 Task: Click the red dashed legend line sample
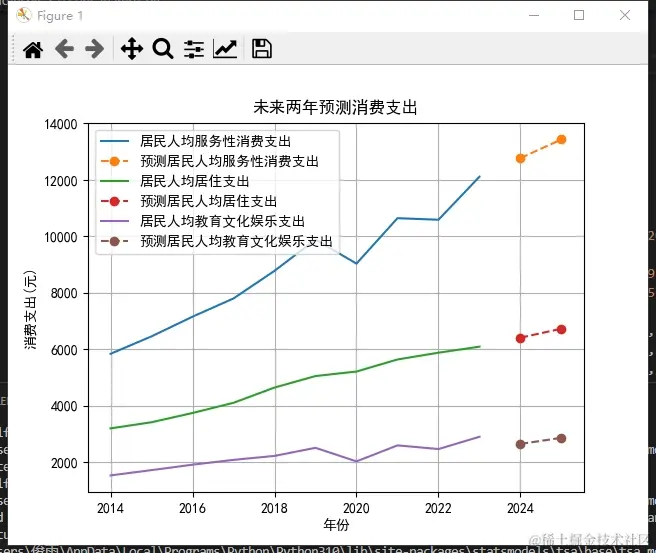point(115,201)
